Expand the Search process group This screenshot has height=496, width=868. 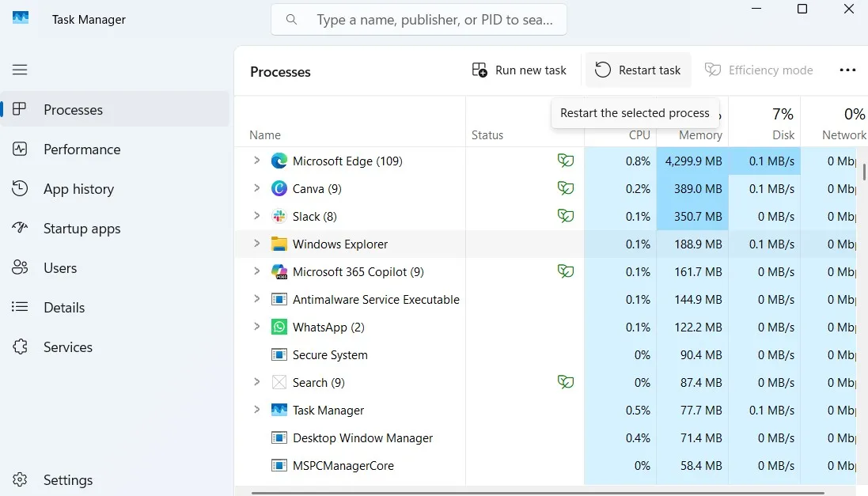256,382
